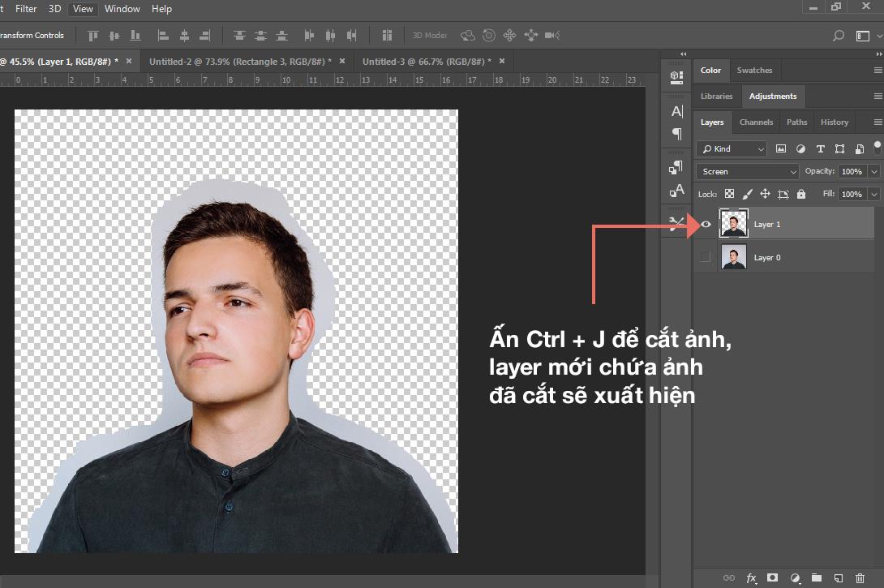
Task: Open the Add layer mask icon
Action: click(x=772, y=577)
